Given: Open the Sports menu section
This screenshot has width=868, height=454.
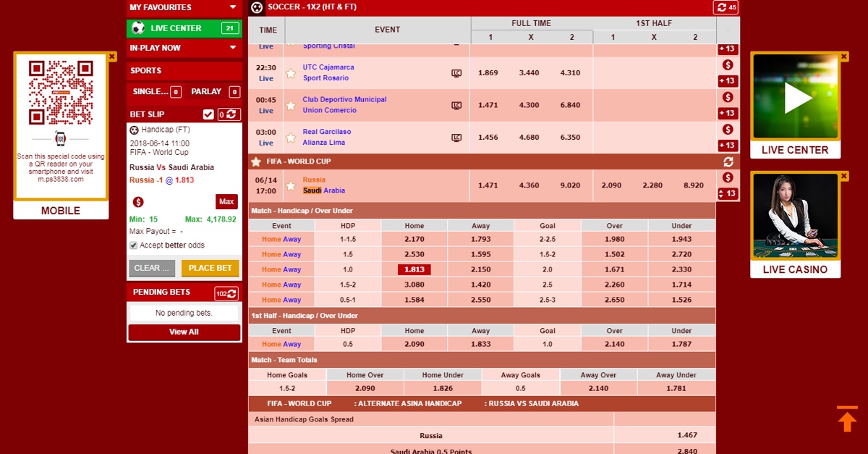Looking at the screenshot, I should [184, 71].
